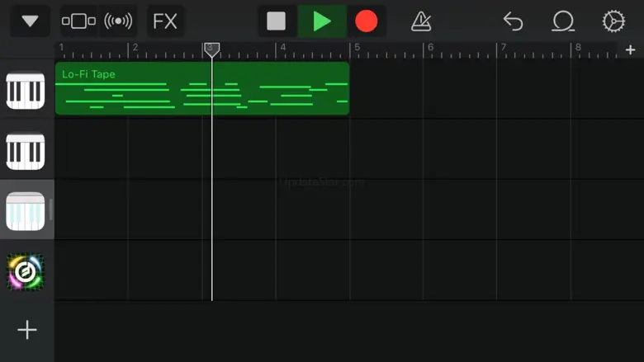Undo the last action
Viewport: 644px width, 362px height.
click(513, 21)
